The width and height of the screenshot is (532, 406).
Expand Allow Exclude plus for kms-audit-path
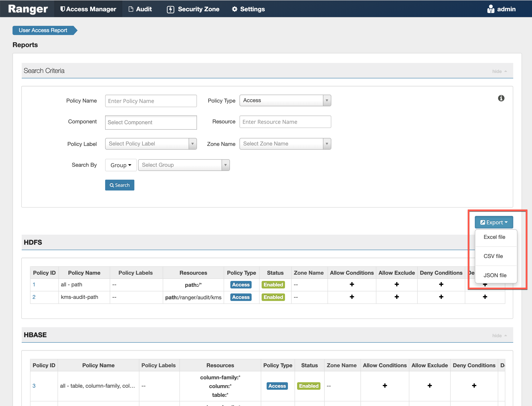tap(397, 297)
